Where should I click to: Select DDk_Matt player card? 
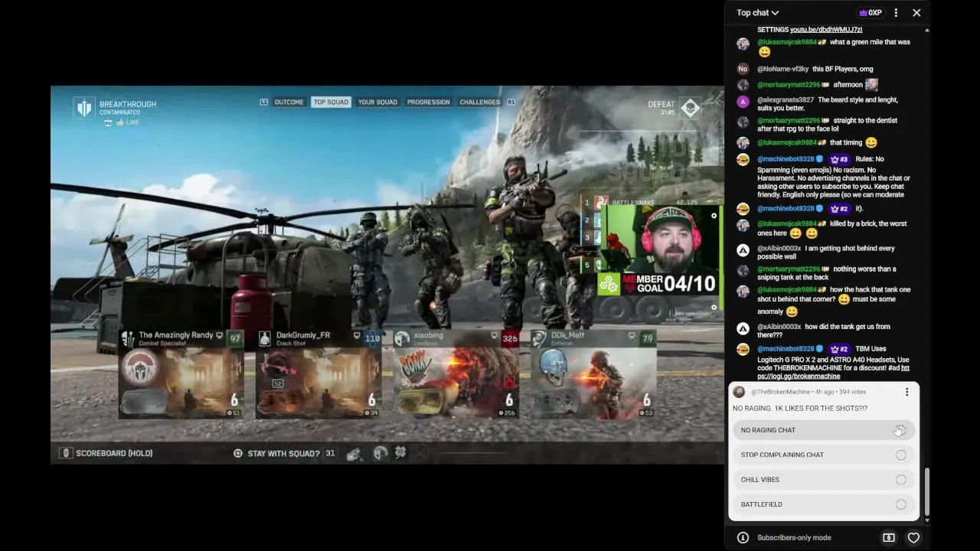[x=593, y=374]
